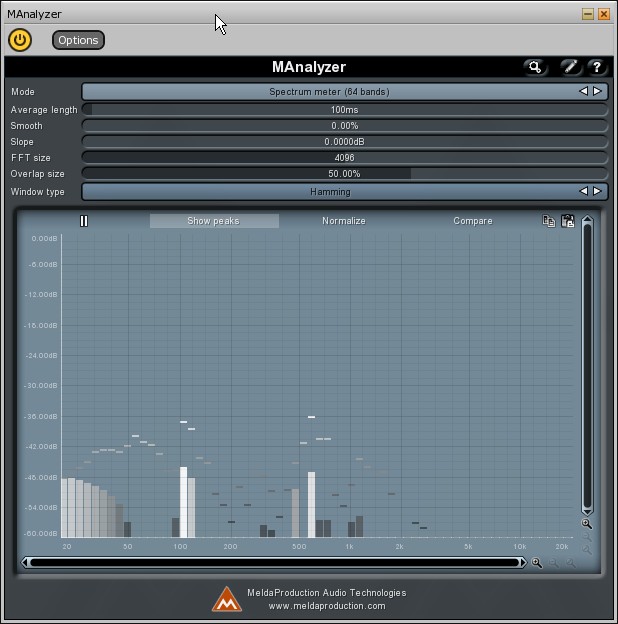
Task: Click the tallest white bar near 100 Hz
Action: click(183, 502)
